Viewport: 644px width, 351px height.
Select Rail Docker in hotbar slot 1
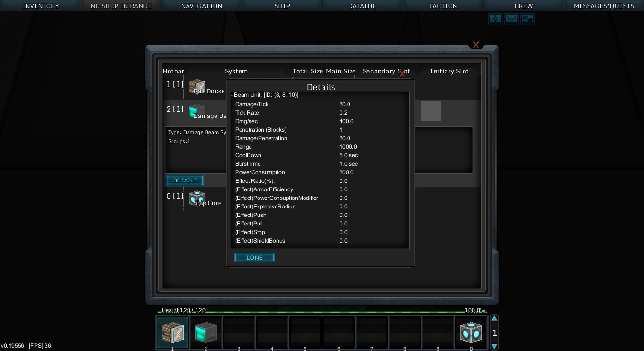pyautogui.click(x=173, y=333)
